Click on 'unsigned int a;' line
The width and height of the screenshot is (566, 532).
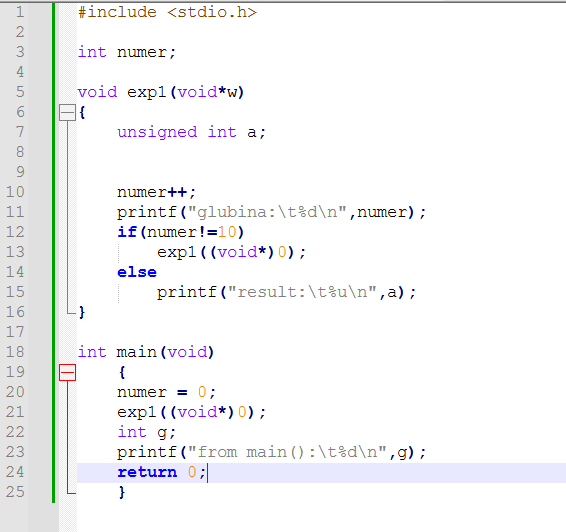tap(192, 132)
